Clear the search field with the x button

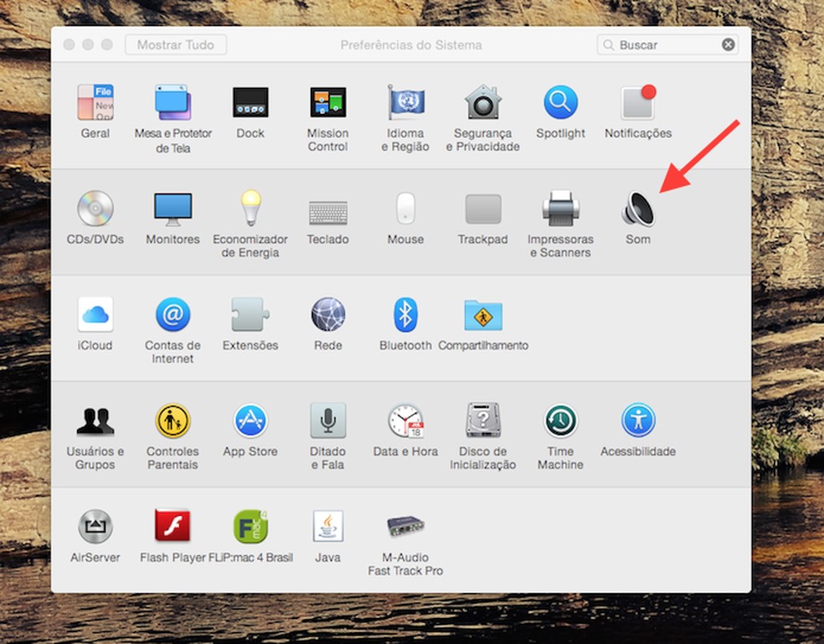(x=728, y=44)
